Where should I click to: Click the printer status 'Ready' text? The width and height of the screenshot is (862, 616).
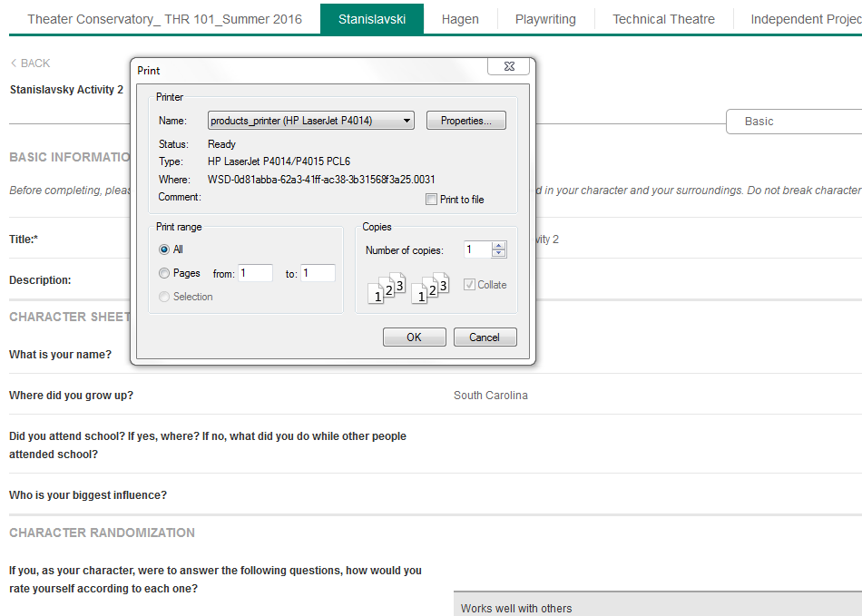point(221,144)
